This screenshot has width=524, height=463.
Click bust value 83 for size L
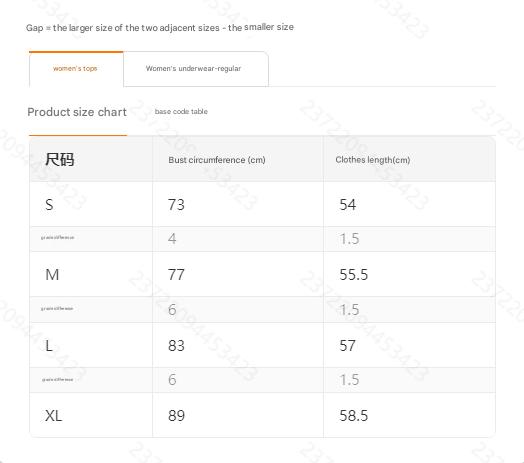tap(176, 345)
